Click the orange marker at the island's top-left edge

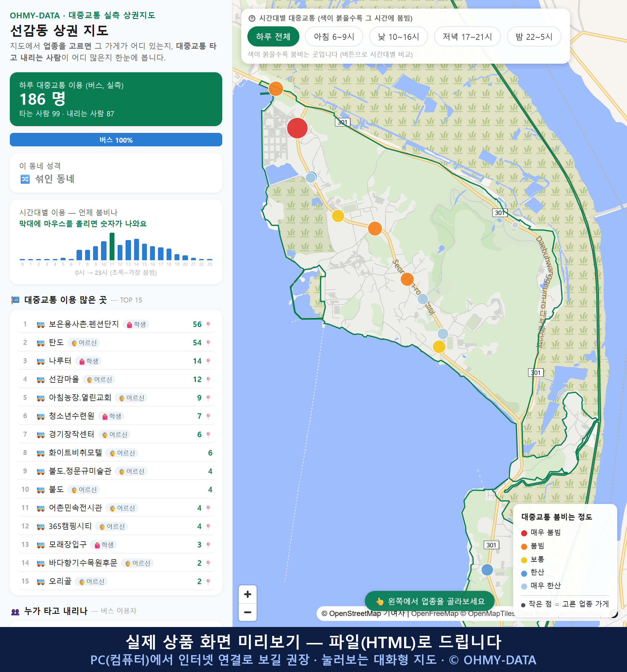(276, 89)
